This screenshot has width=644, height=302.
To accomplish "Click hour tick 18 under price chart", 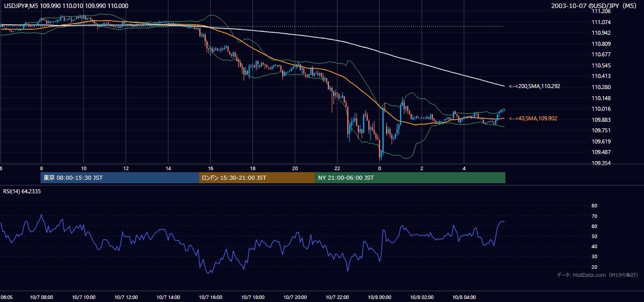I will (253, 169).
